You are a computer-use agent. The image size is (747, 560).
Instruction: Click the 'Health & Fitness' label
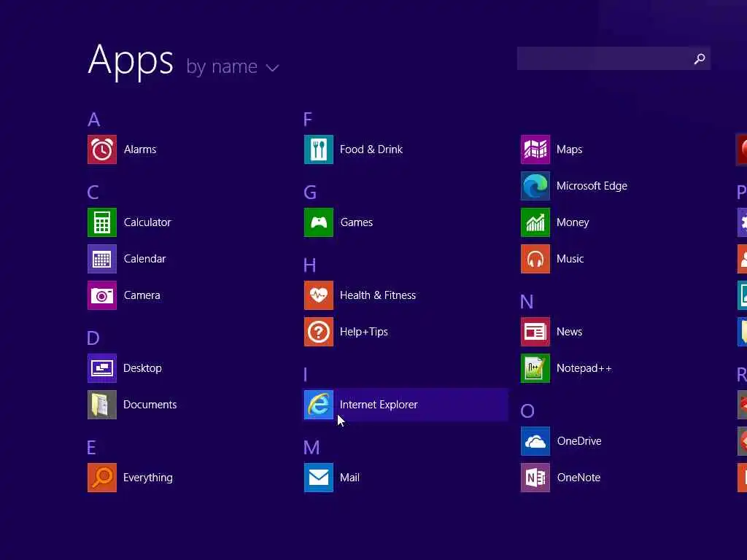[378, 295]
